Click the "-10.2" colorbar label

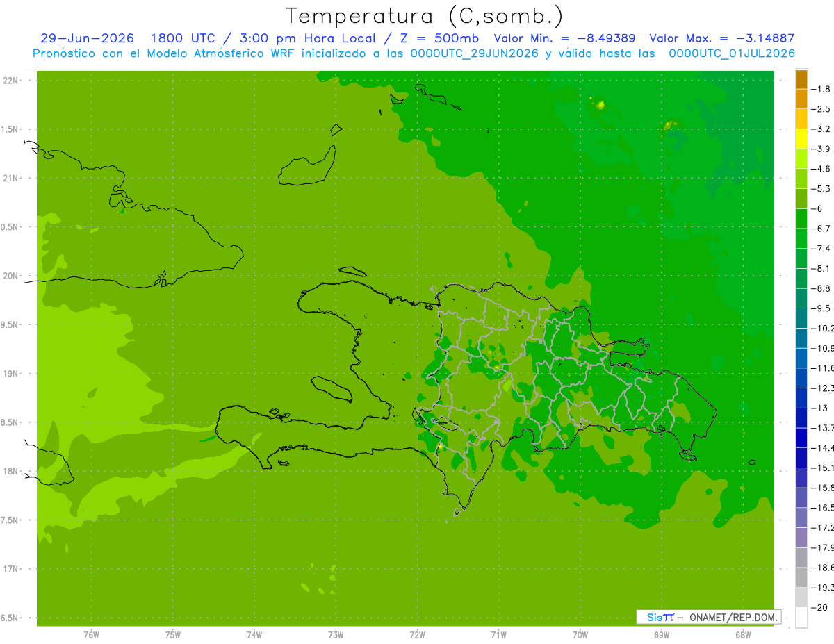pos(823,328)
